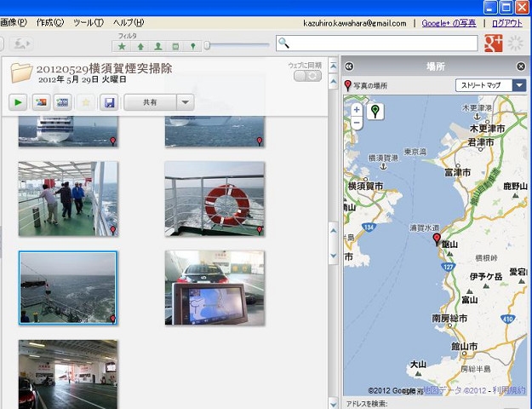
Task: Click the red Google+ share icon
Action: [493, 43]
